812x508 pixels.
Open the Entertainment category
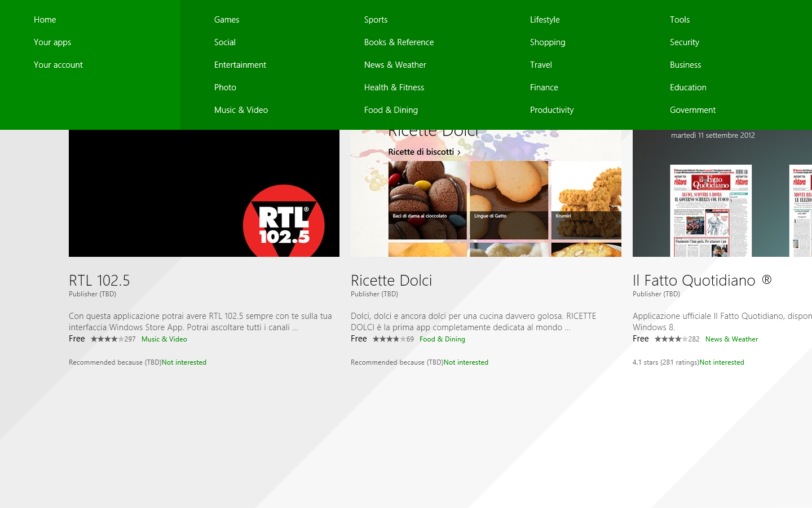point(240,65)
